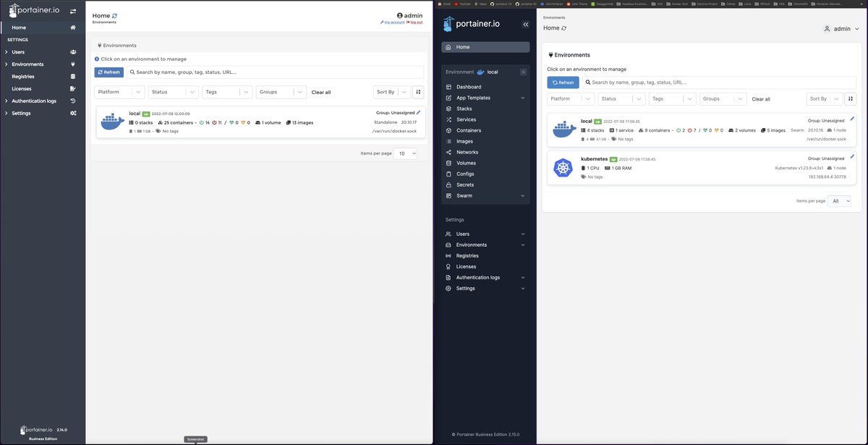
Task: Click the portainer.io logo in 2.15 window
Action: point(471,23)
